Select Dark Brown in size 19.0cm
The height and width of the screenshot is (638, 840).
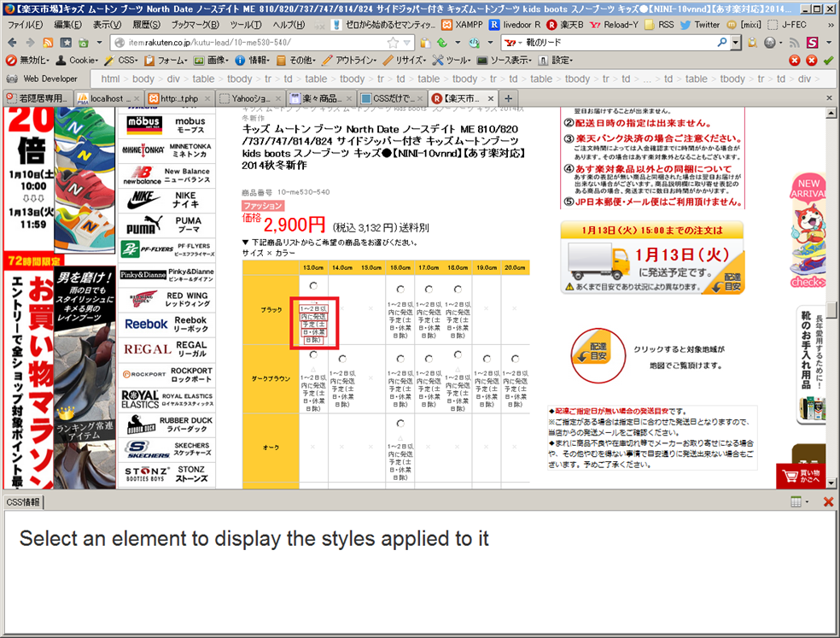pyautogui.click(x=487, y=359)
